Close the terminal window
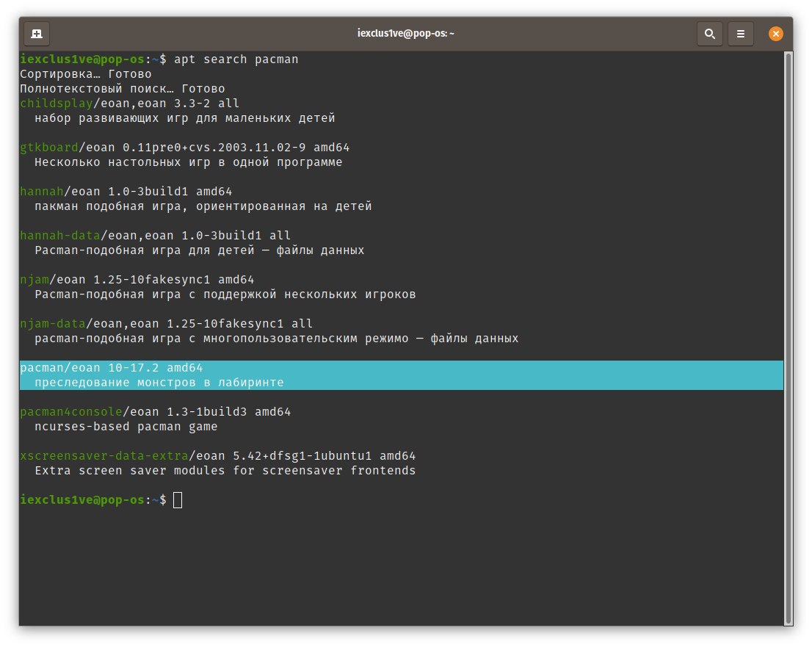The height and width of the screenshot is (647, 812). pos(775,34)
